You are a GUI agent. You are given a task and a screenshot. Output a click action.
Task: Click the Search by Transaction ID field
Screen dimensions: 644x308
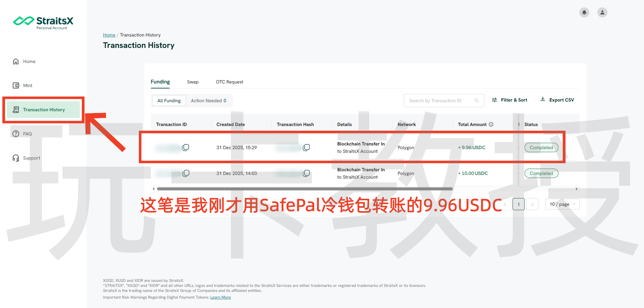[x=439, y=101]
